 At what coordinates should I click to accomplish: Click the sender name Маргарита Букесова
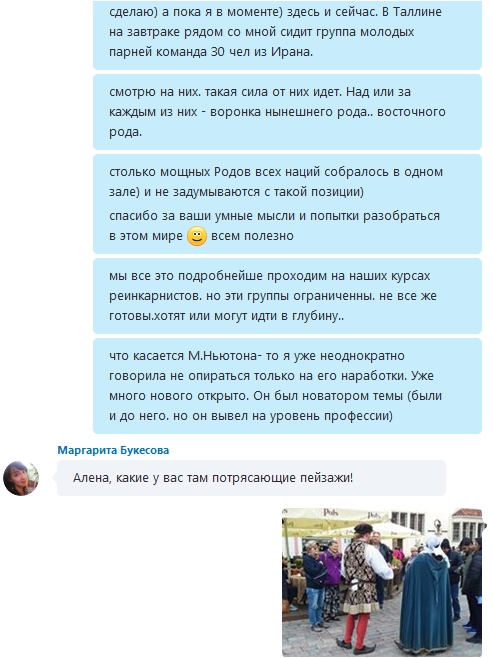pyautogui.click(x=113, y=450)
